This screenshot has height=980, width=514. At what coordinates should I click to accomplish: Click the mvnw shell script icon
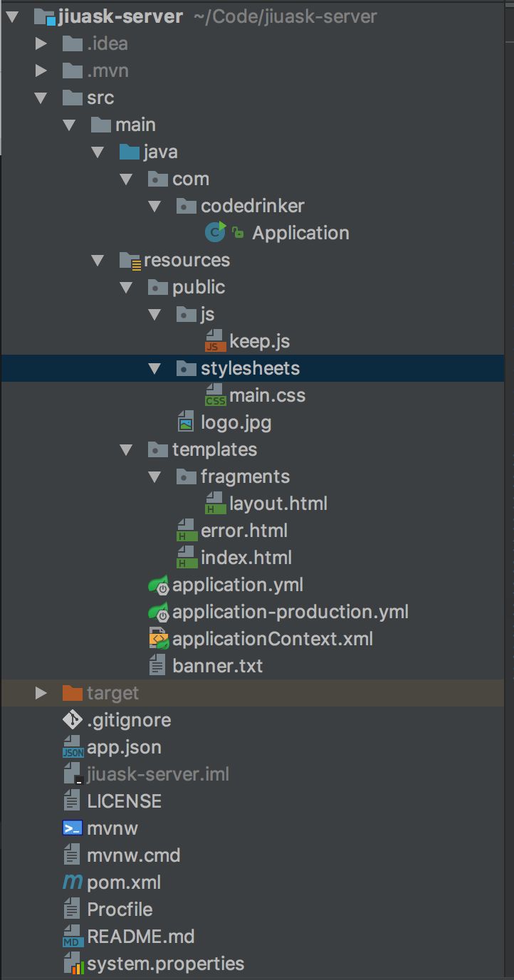point(73,828)
